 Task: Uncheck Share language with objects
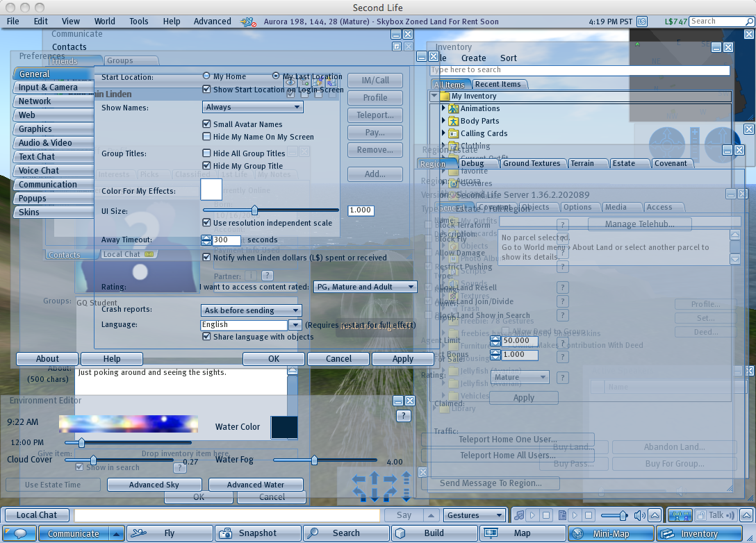coord(206,336)
